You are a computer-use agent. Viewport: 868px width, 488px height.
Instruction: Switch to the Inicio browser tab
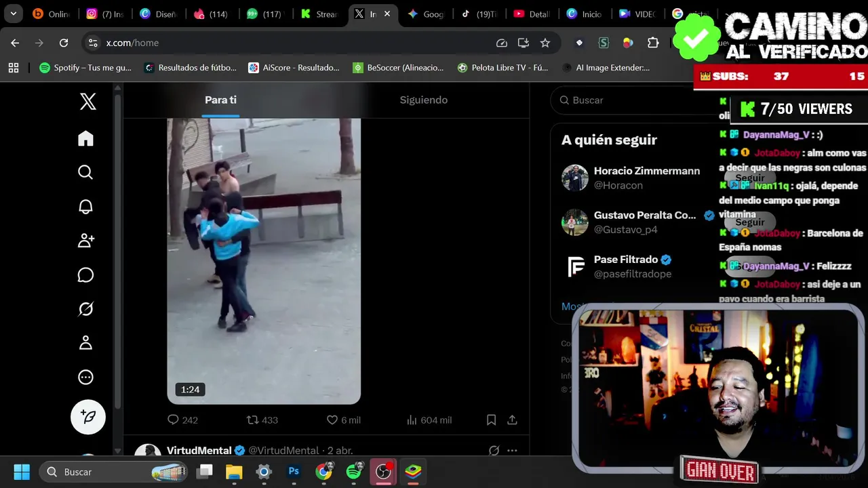[584, 14]
